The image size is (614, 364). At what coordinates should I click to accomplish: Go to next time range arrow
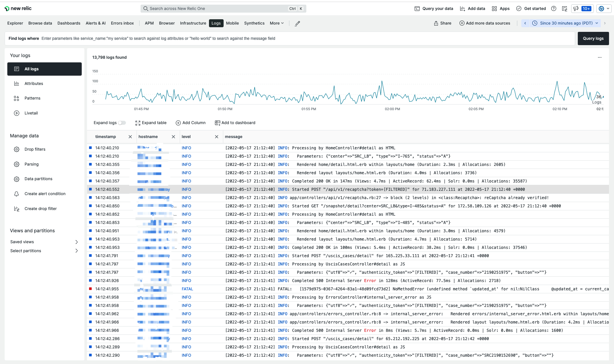point(605,23)
